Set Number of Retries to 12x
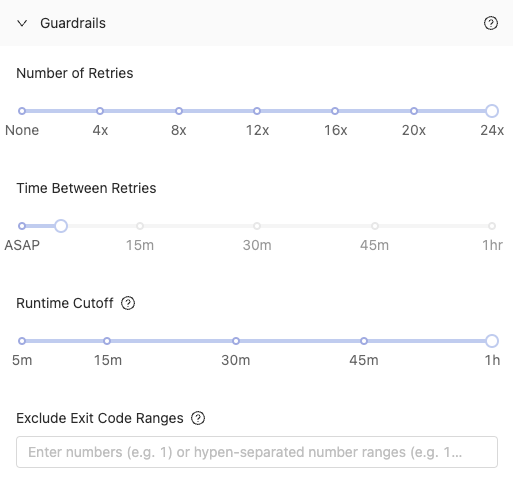Screen dimensions: 513x486 257,111
